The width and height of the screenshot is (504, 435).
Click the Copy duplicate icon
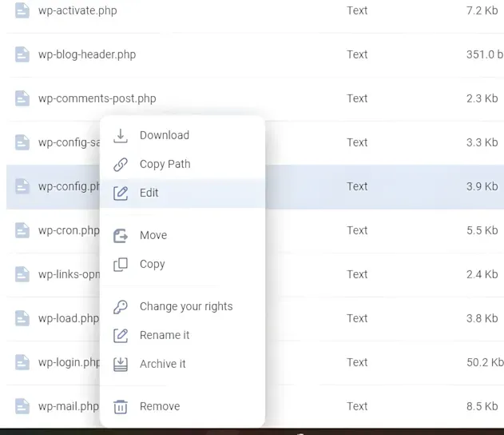click(121, 265)
